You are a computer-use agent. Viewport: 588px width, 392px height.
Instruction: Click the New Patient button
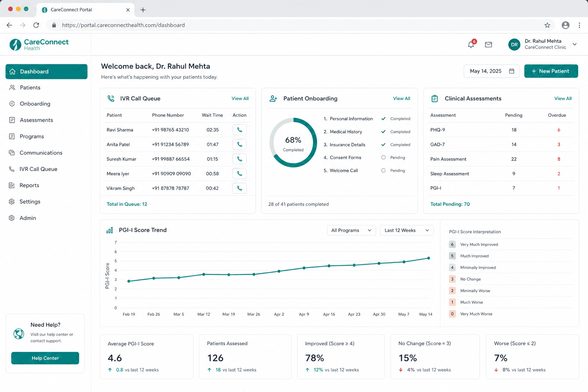[551, 71]
